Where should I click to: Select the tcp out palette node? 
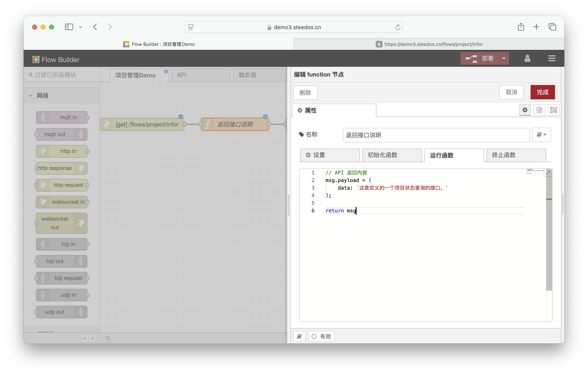click(61, 261)
